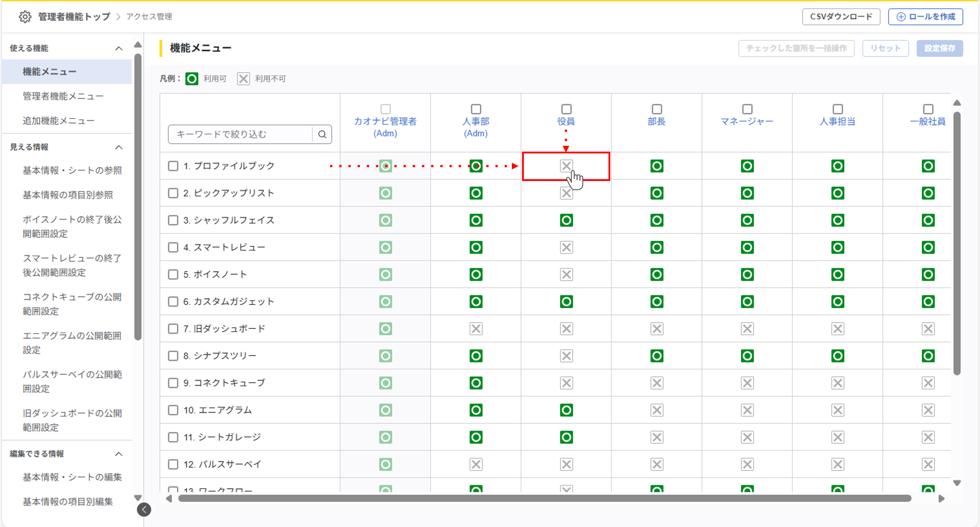
Task: Click X icon for 一般社員 コネクトキューブ
Action: (x=928, y=383)
